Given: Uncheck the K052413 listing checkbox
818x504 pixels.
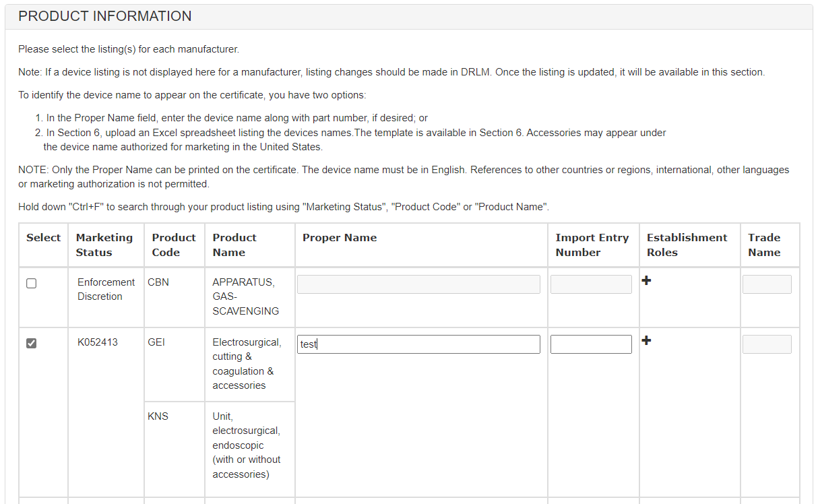Looking at the screenshot, I should point(31,344).
